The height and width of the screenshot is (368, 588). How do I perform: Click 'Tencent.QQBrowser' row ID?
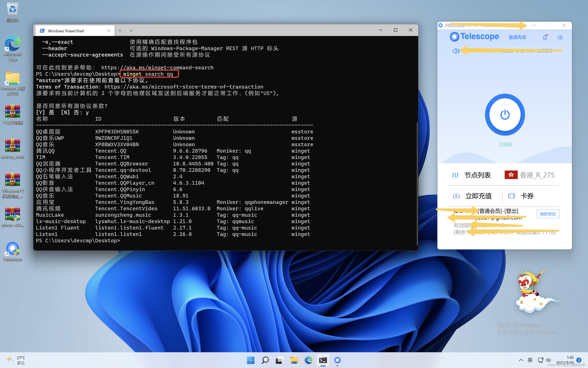coord(121,164)
